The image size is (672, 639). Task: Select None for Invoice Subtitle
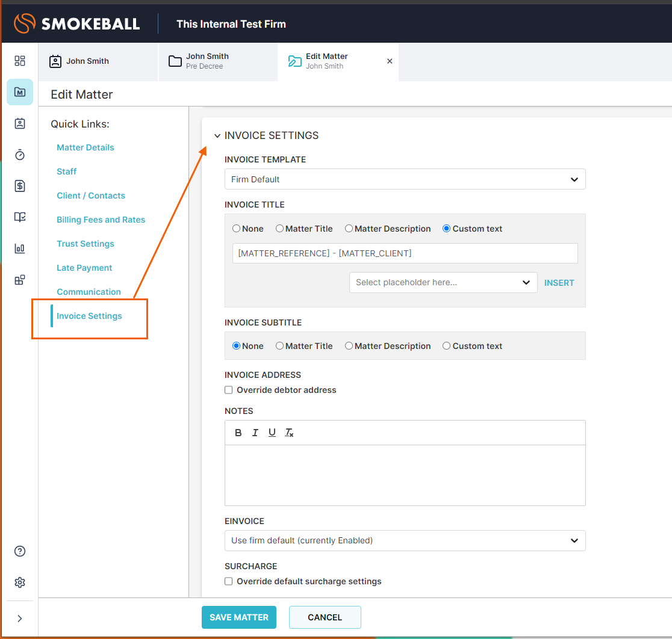coord(236,346)
